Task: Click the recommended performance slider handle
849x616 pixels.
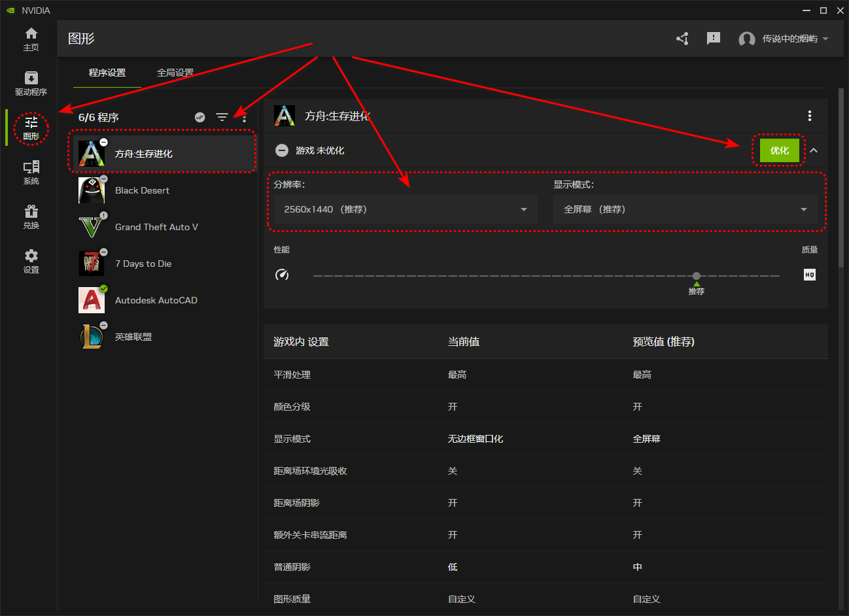Action: (697, 276)
